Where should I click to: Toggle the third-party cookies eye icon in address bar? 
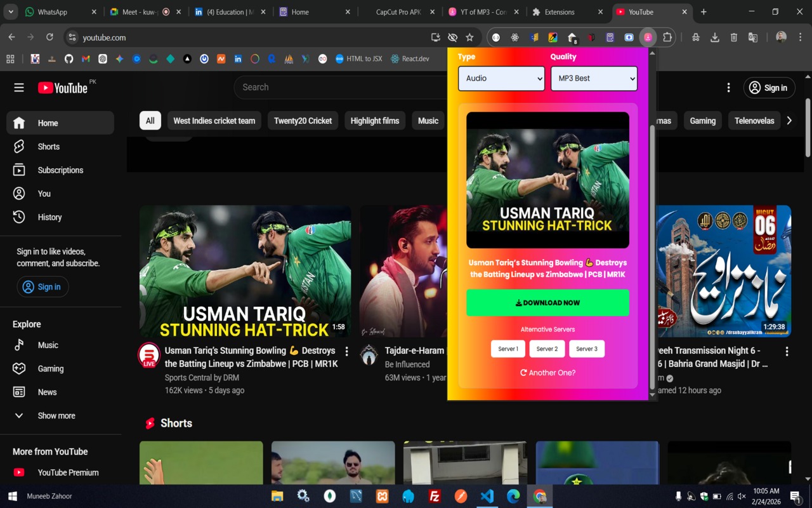click(x=452, y=37)
